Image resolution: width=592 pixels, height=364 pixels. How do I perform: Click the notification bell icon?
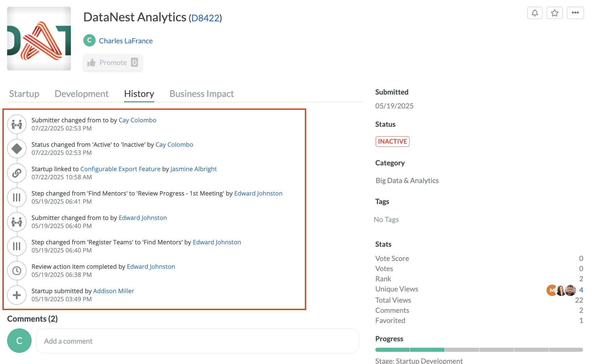tap(535, 13)
